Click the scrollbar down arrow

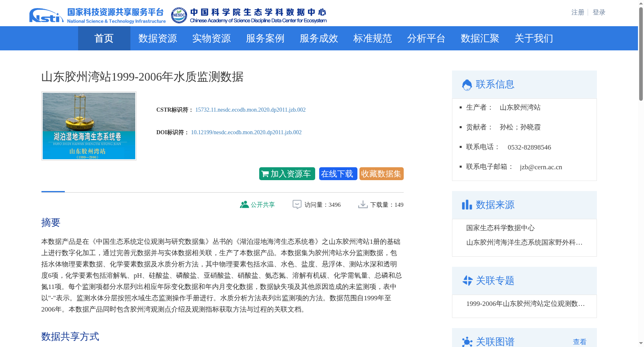[641, 343]
